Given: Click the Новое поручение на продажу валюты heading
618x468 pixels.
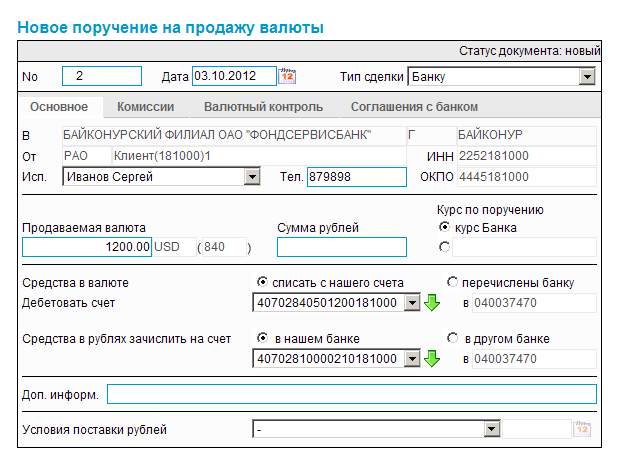Looking at the screenshot, I should (x=171, y=28).
